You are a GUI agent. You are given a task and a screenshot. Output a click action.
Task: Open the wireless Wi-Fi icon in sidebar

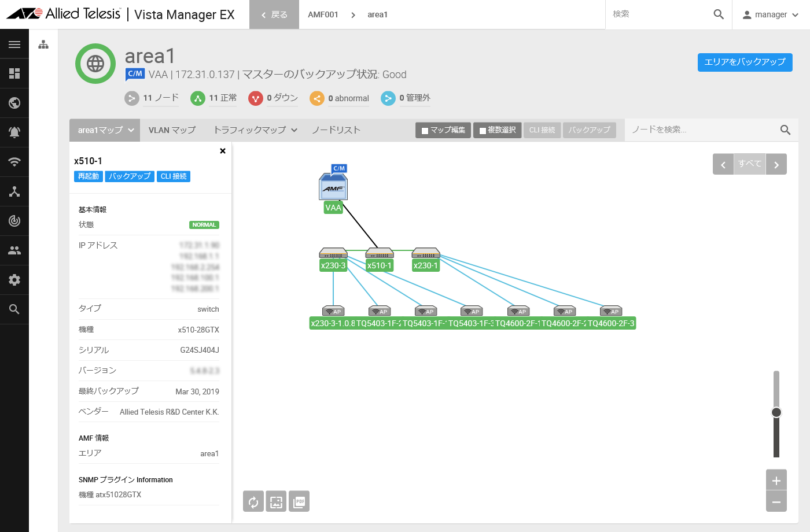click(14, 162)
